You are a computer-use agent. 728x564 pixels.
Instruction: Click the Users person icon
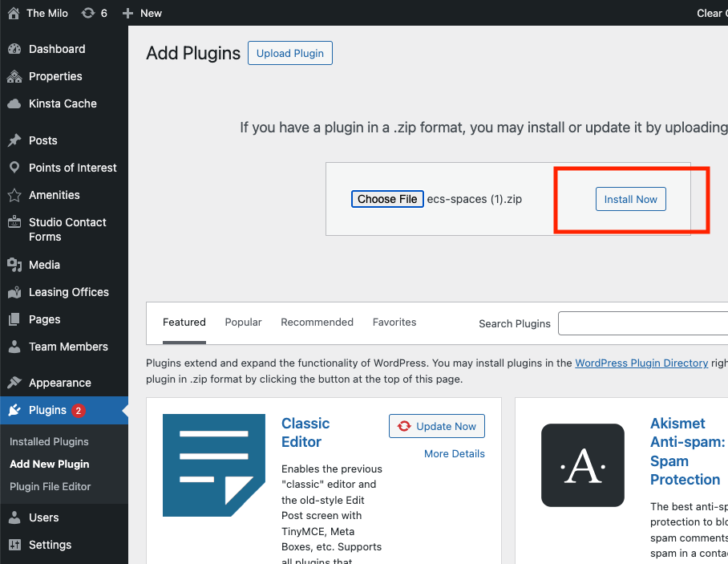click(x=14, y=517)
